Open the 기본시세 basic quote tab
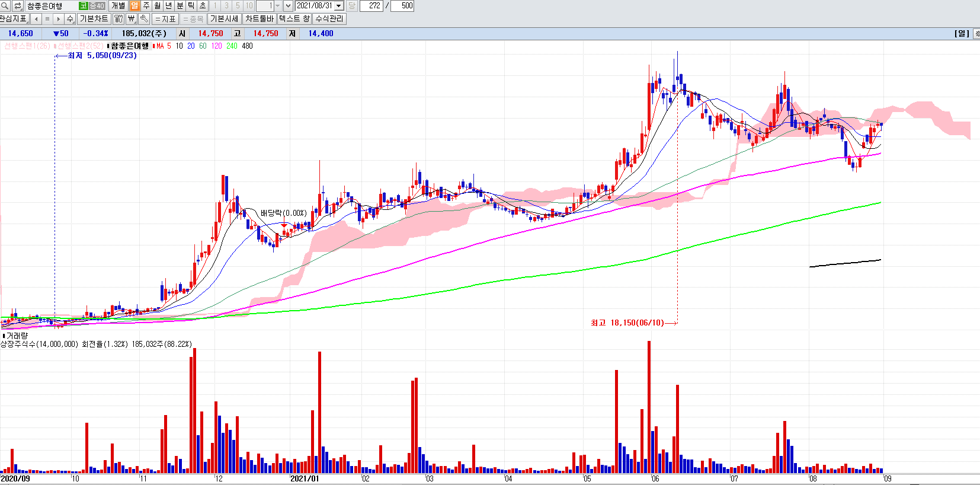This screenshot has height=485, width=980. coord(225,18)
